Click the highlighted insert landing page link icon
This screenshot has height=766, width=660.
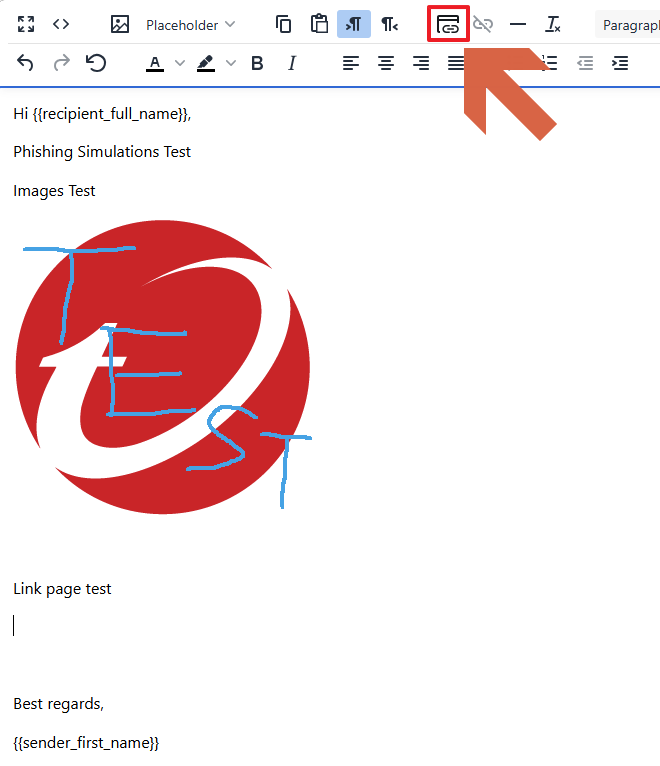pyautogui.click(x=448, y=24)
